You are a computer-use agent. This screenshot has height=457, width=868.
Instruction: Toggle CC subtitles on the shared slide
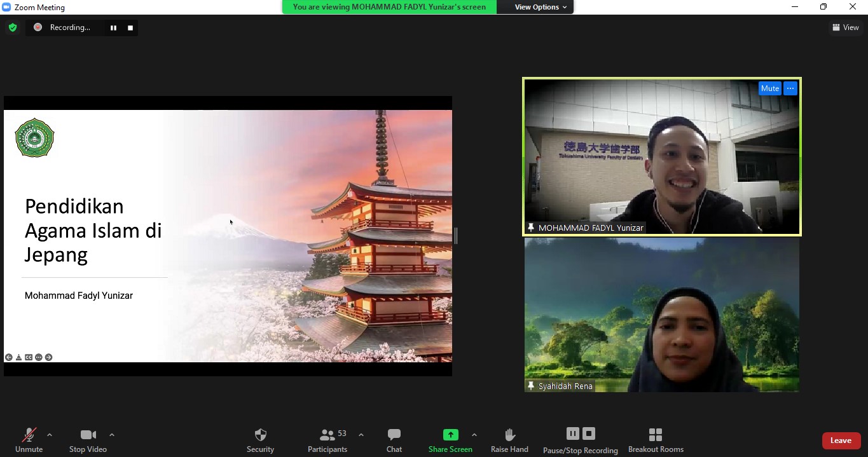pyautogui.click(x=29, y=357)
